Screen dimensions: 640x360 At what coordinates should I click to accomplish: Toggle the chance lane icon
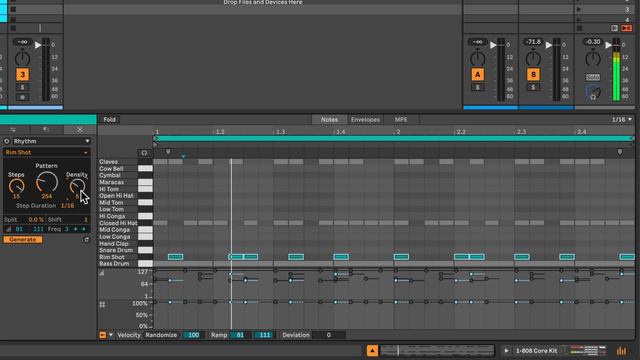102,304
